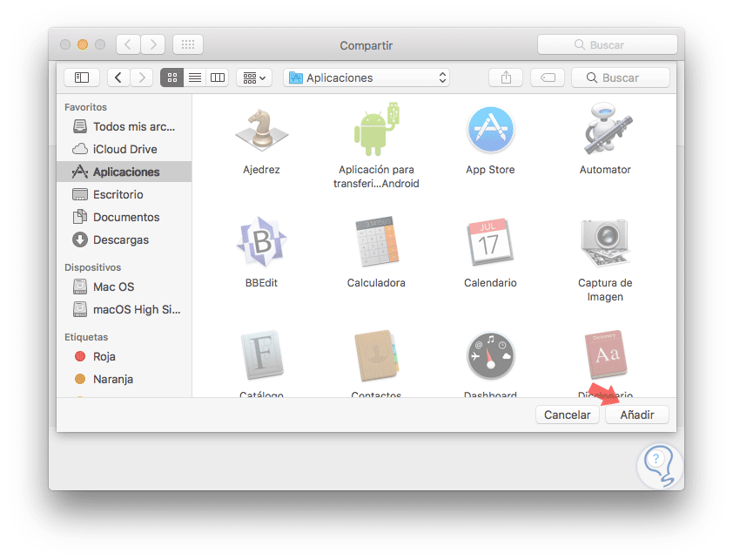This screenshot has width=733, height=560.
Task: Select the macOS High Sierra disk
Action: pyautogui.click(x=124, y=310)
